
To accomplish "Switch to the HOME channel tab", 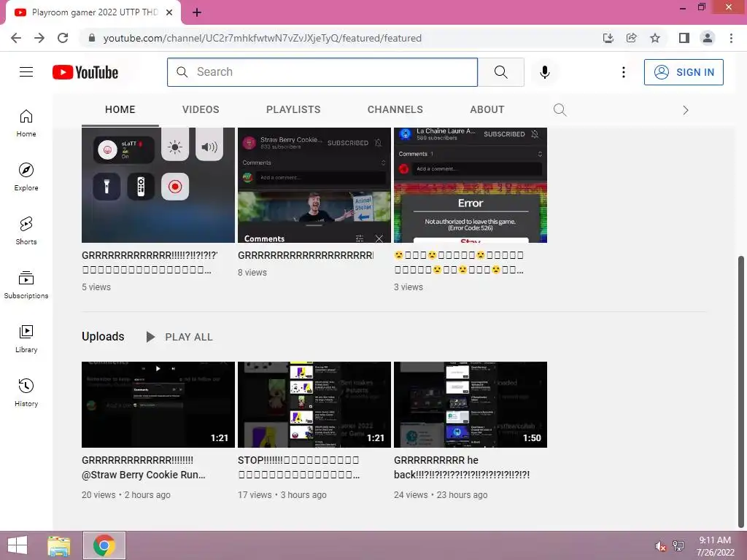I will tap(120, 109).
